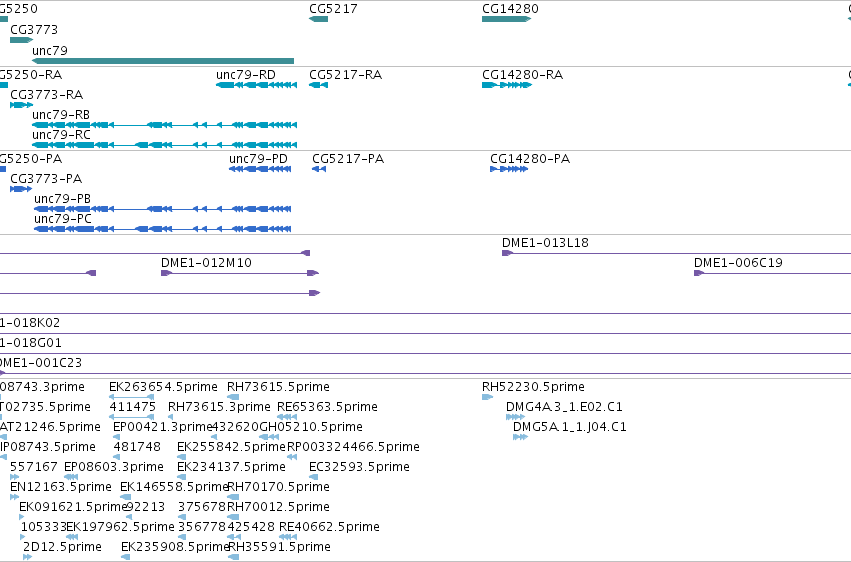Click the 411475 EST label
Image resolution: width=851 pixels, height=562 pixels.
132,407
